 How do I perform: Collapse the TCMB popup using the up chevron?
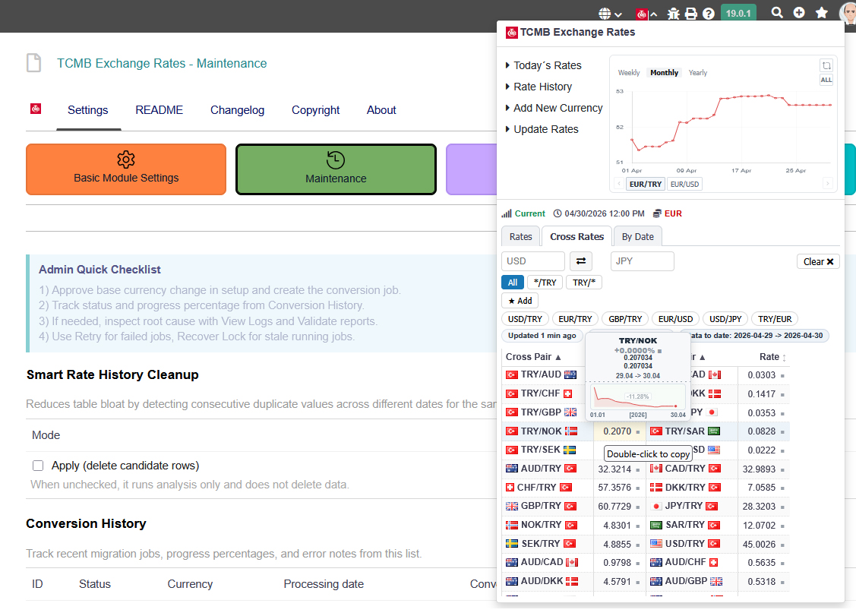click(x=653, y=14)
